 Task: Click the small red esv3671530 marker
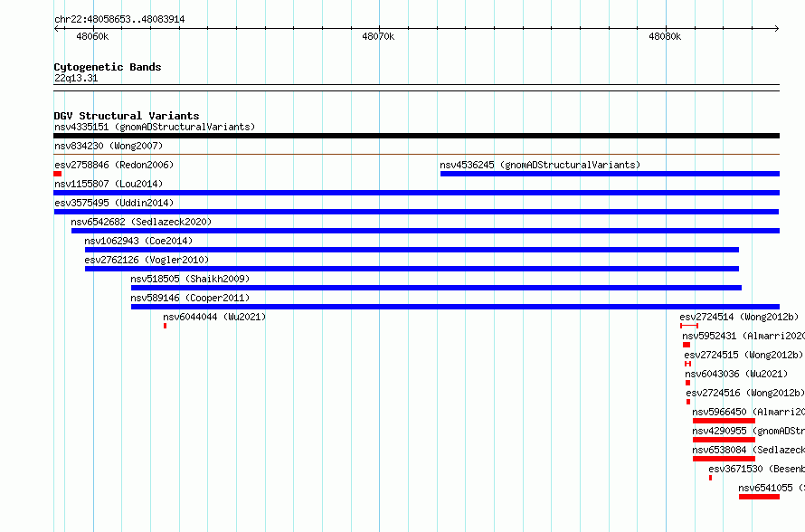[x=711, y=478]
